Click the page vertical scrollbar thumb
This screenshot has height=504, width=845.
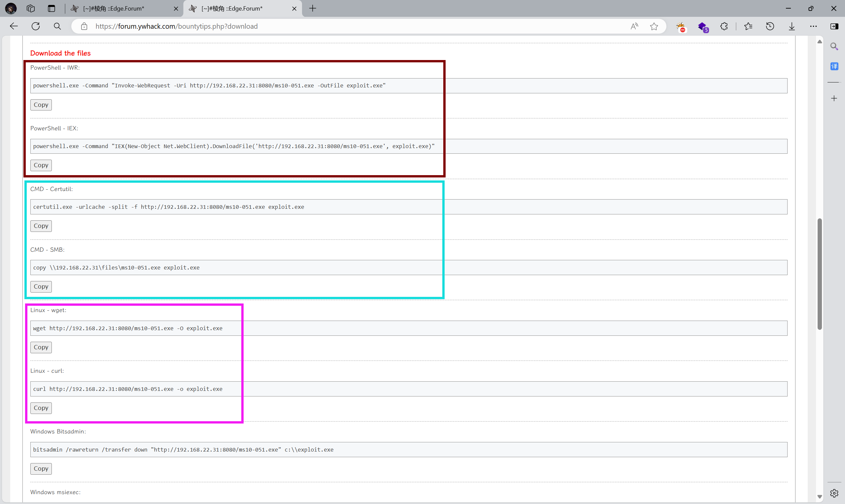point(820,274)
